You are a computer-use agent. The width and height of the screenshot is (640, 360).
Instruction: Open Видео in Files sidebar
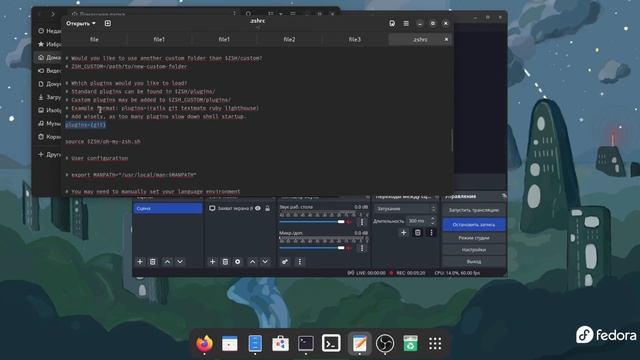click(49, 71)
